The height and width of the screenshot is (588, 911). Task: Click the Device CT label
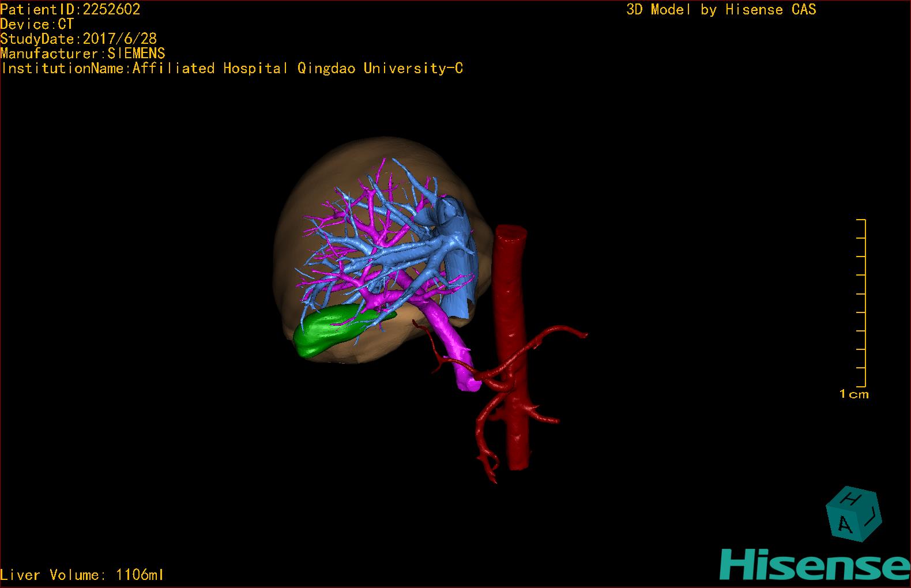(37, 24)
